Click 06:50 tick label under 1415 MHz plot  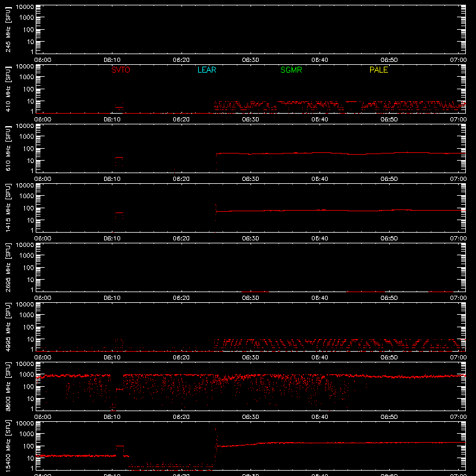(x=389, y=239)
